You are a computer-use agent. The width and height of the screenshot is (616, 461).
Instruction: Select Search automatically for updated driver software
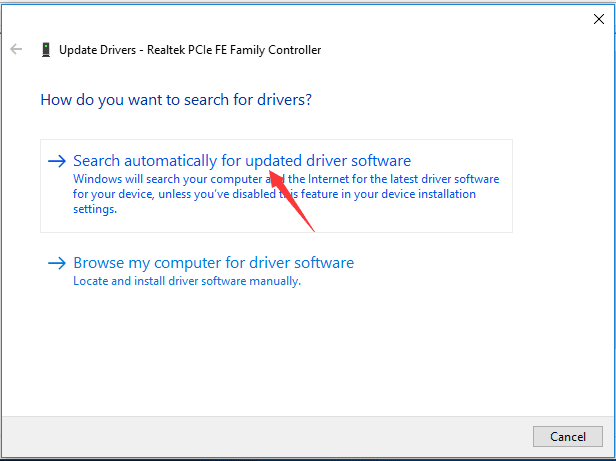[276, 186]
